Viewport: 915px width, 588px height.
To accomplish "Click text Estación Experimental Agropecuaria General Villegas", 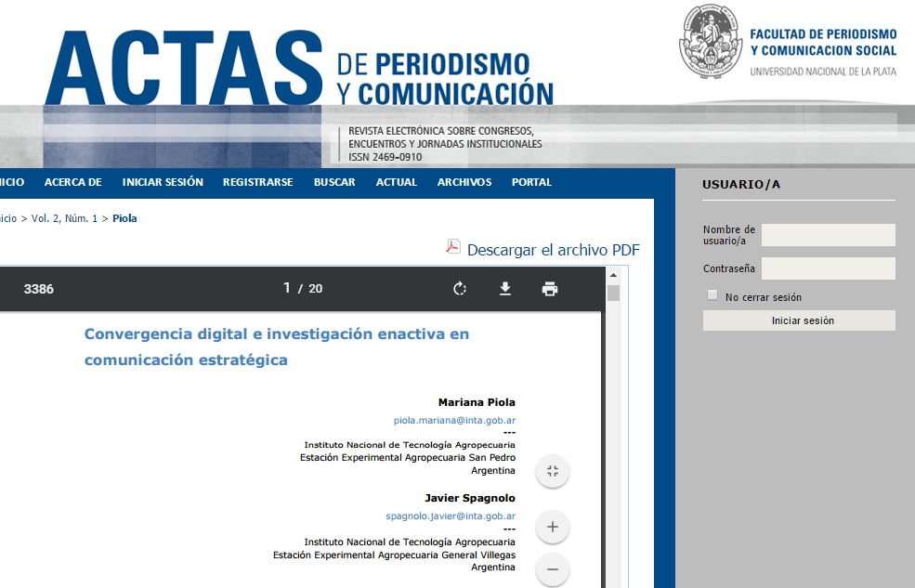I will tap(395, 555).
